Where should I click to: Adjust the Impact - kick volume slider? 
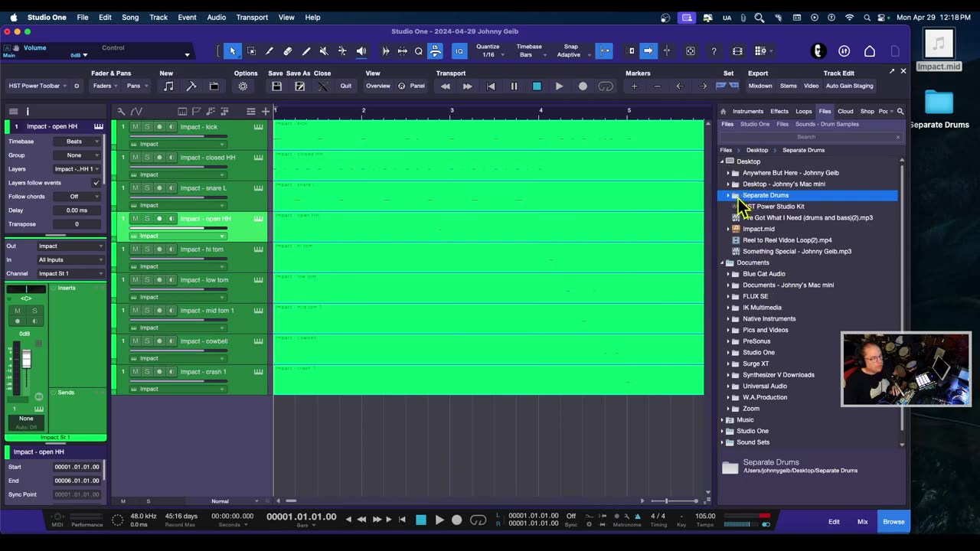coord(178,136)
